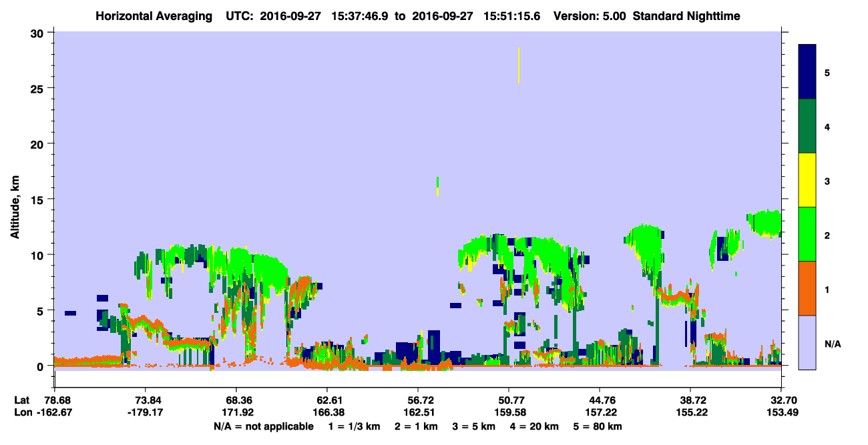868x445 pixels.
Task: Click the small green-yellow feature near 16 km
Action: [x=437, y=186]
